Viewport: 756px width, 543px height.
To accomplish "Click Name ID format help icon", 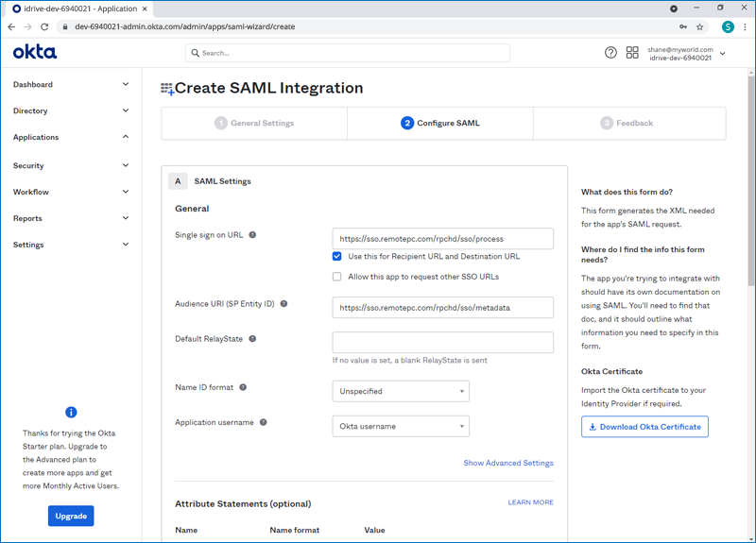I will [243, 387].
